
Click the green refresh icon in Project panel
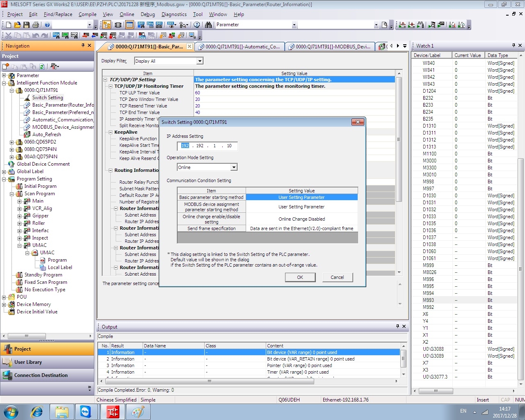click(42, 66)
